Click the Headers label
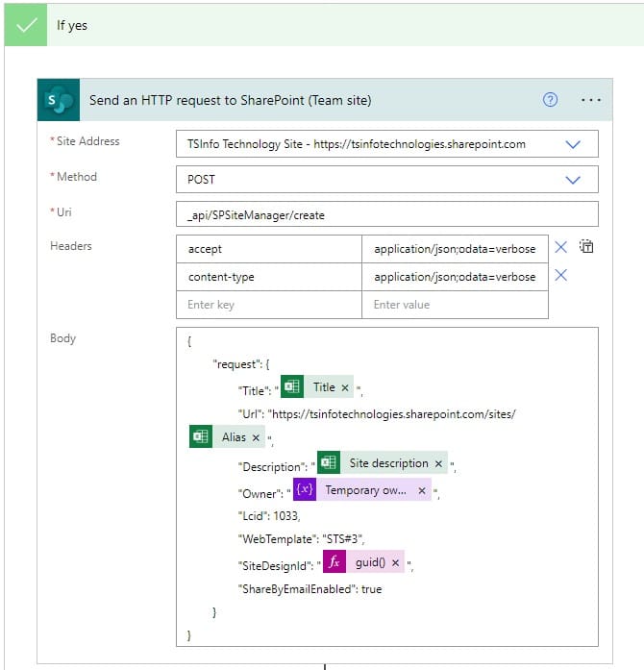 tap(71, 246)
